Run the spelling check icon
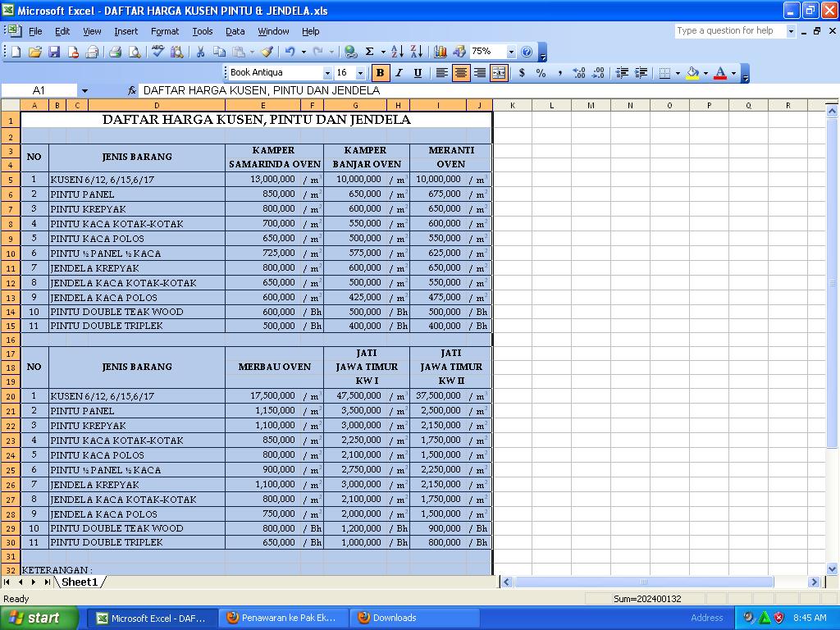 (157, 52)
